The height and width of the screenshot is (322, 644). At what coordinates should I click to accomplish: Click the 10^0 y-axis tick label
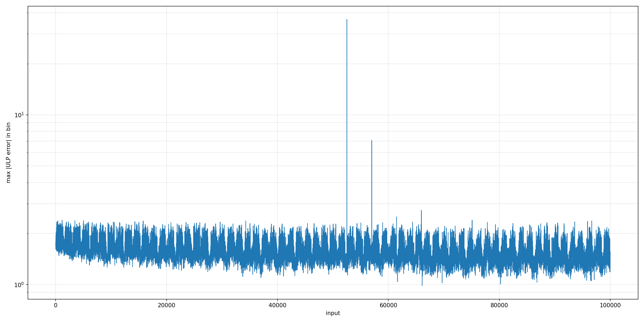pos(19,285)
